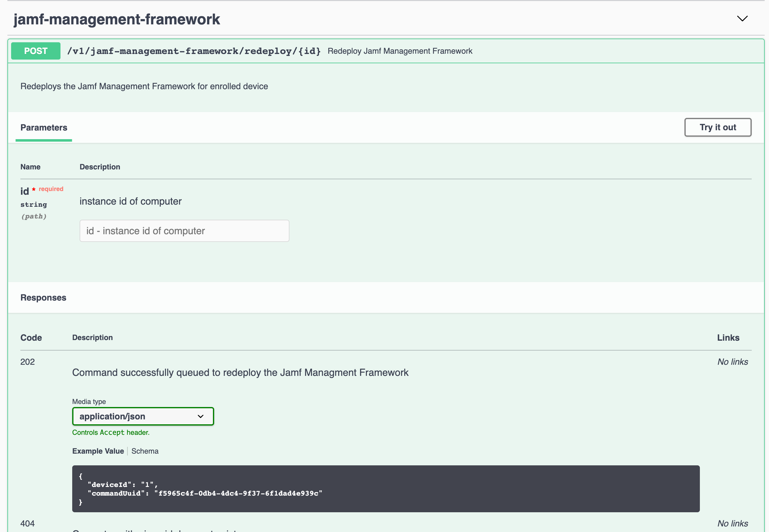Focus the id instance of computer input
This screenshot has height=532, width=769.
coord(184,231)
